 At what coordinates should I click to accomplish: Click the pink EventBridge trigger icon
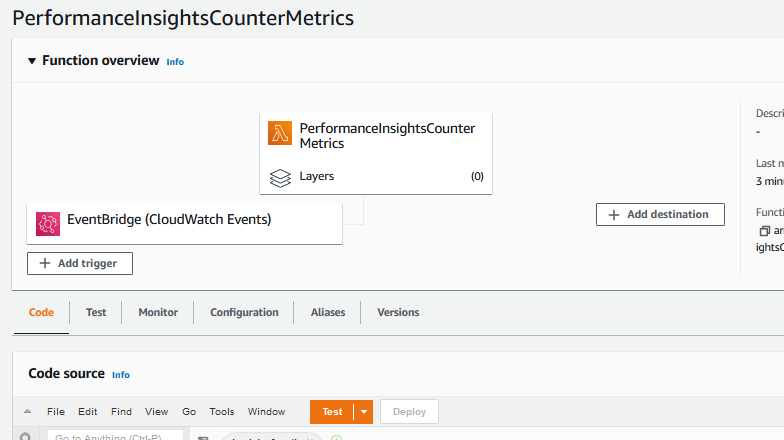click(48, 224)
